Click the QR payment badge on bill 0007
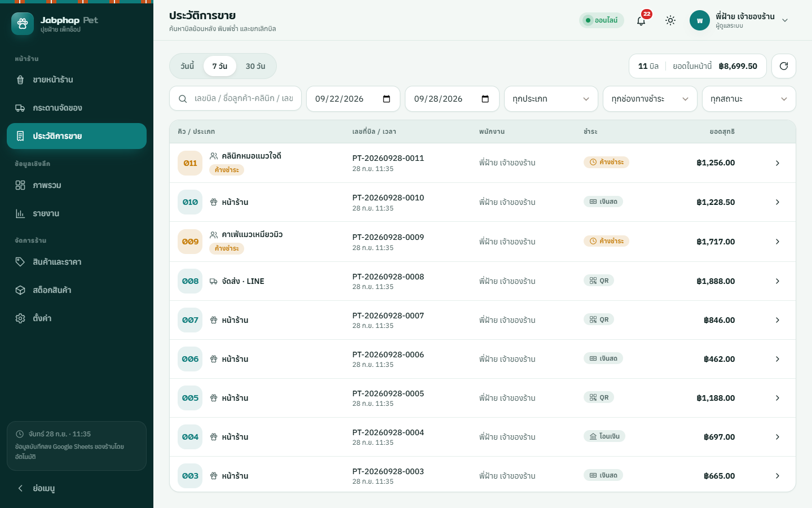The image size is (812, 508). (599, 319)
